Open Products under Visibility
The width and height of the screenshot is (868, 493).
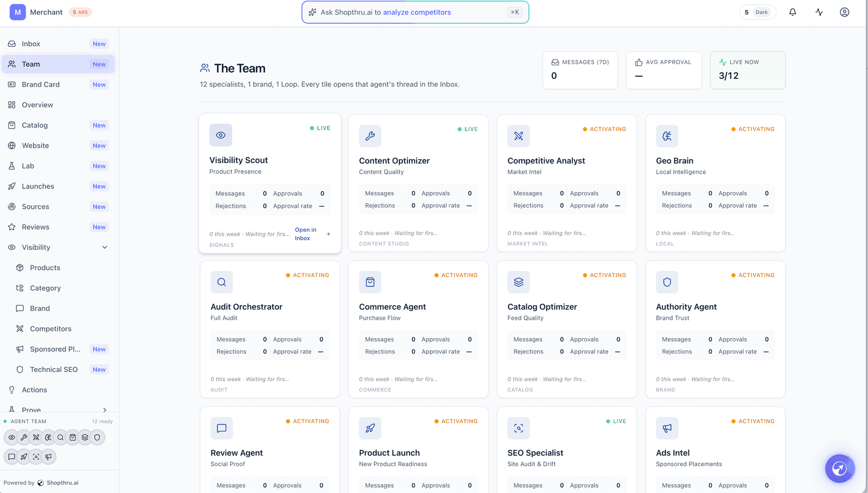coord(62,268)
